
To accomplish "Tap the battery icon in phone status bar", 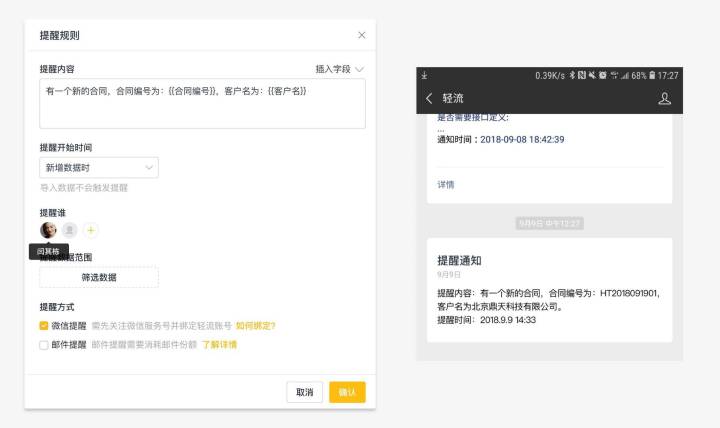I will 651,75.
